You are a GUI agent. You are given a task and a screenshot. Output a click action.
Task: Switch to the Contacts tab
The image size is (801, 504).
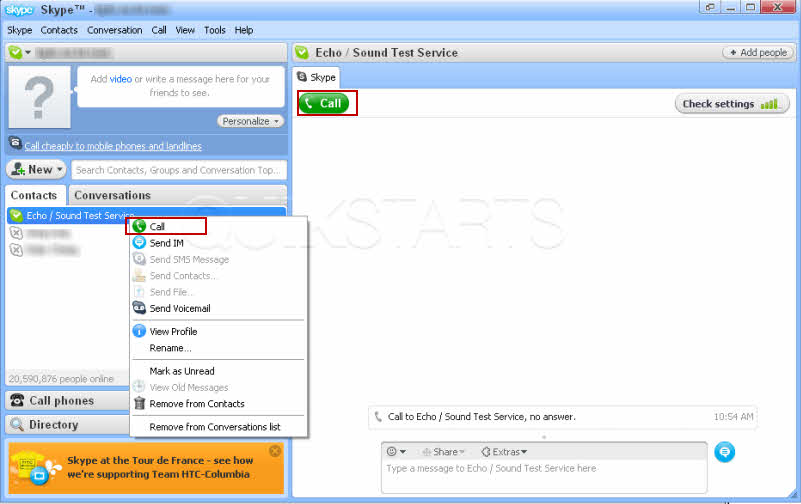pyautogui.click(x=34, y=195)
